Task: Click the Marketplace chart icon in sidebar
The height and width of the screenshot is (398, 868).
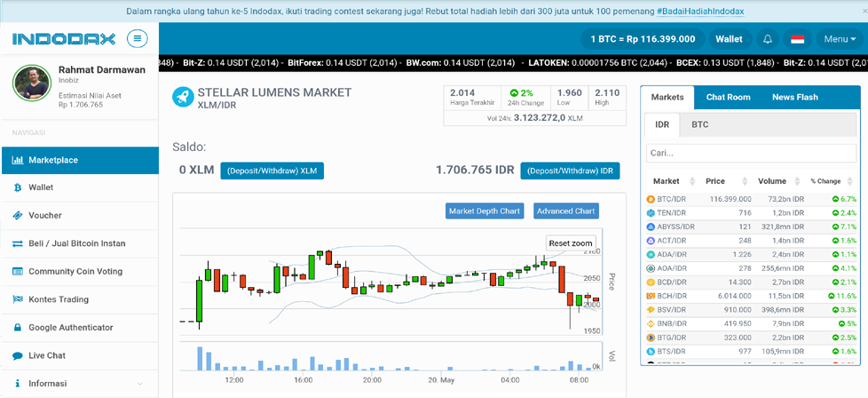Action: [x=17, y=160]
